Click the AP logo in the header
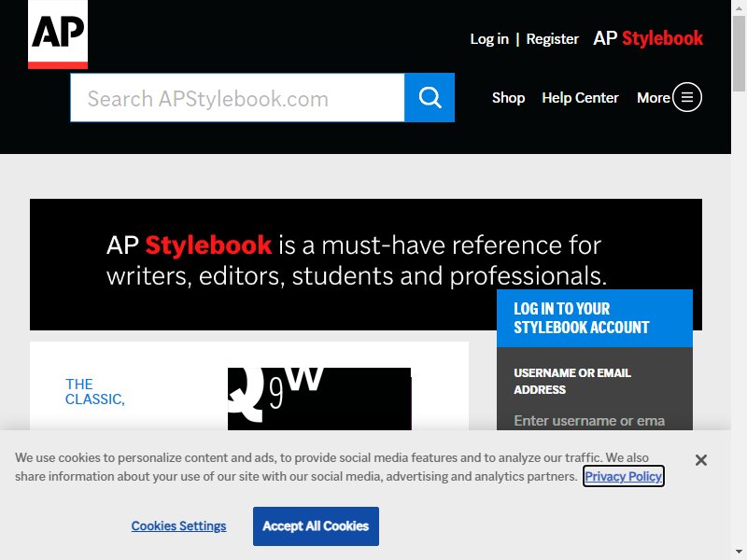Image resolution: width=747 pixels, height=560 pixels. point(58,35)
